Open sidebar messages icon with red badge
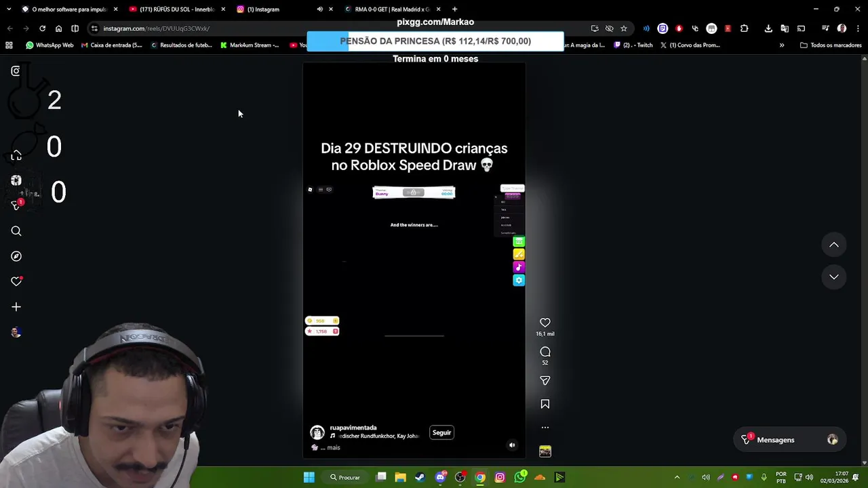 pyautogui.click(x=16, y=205)
